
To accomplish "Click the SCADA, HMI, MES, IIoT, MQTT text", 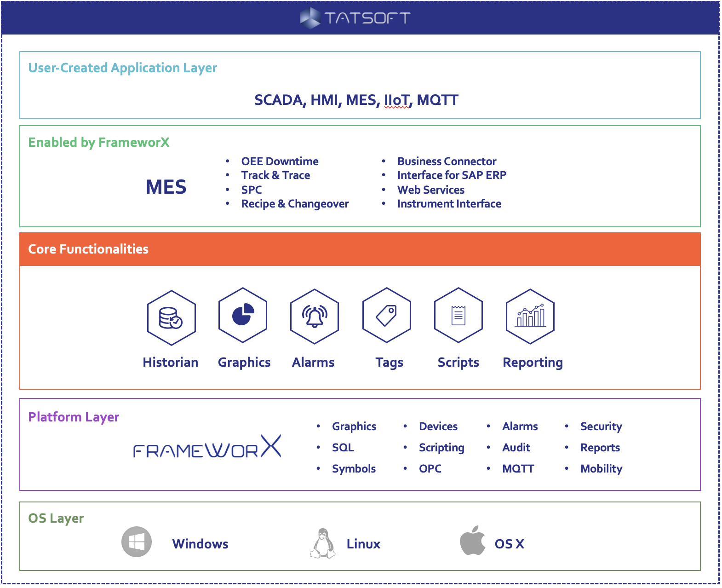I will coord(356,100).
